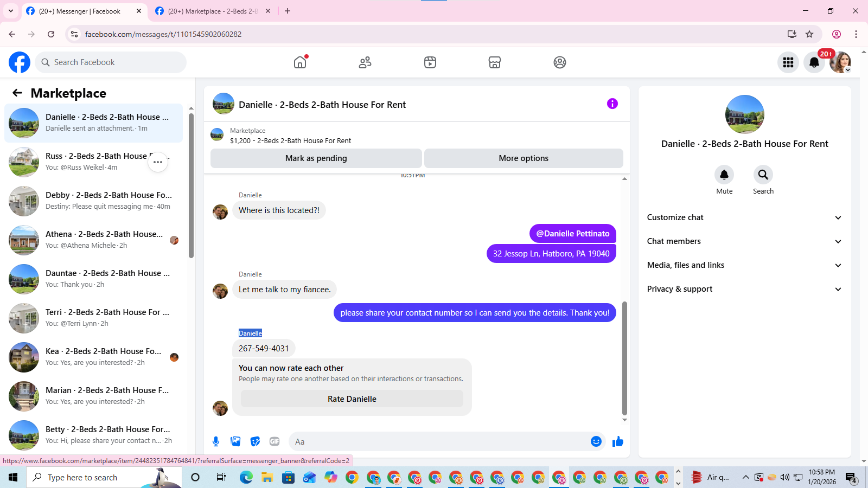868x488 pixels.
Task: Mute this conversation with the bell icon
Action: click(724, 175)
